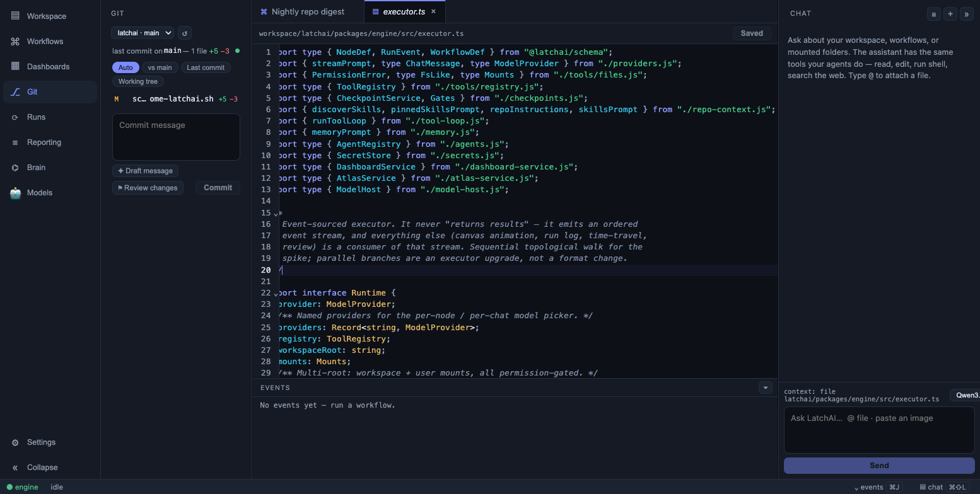Open the latchai main branch dropdown
The height and width of the screenshot is (494, 980).
(x=143, y=33)
